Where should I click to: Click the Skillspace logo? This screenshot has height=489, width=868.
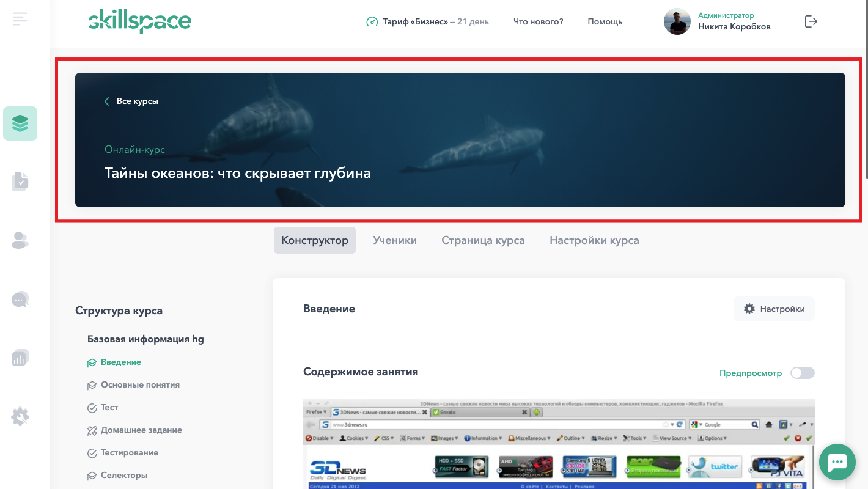click(x=140, y=21)
